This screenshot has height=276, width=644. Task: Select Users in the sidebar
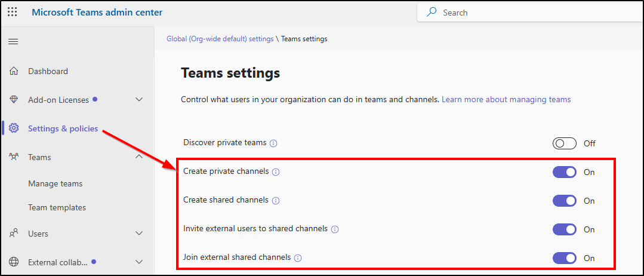tap(38, 234)
